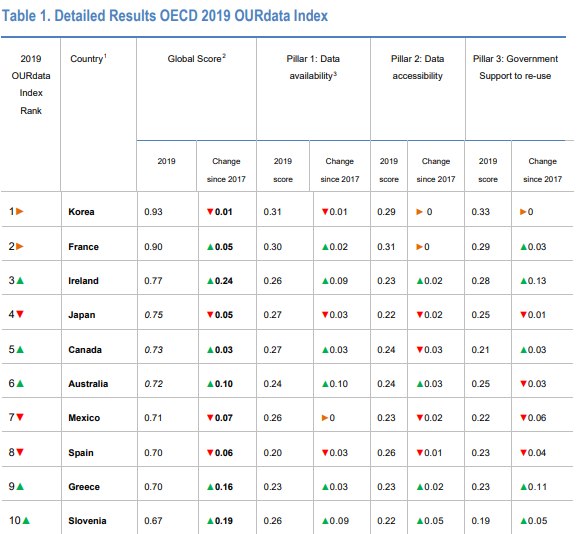Click the 'Pillar 3: Government Support to re-use' header

(515, 67)
